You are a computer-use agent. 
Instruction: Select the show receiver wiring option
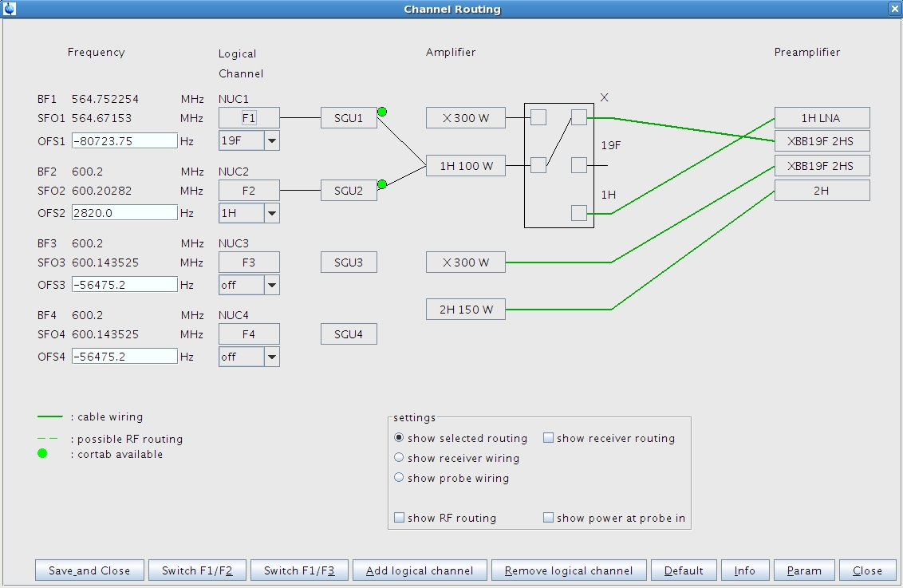pyautogui.click(x=399, y=459)
